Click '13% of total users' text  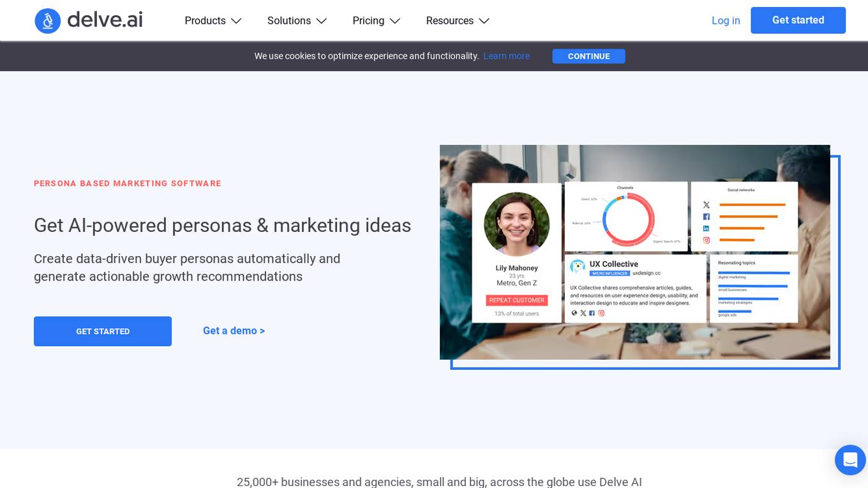tap(516, 314)
